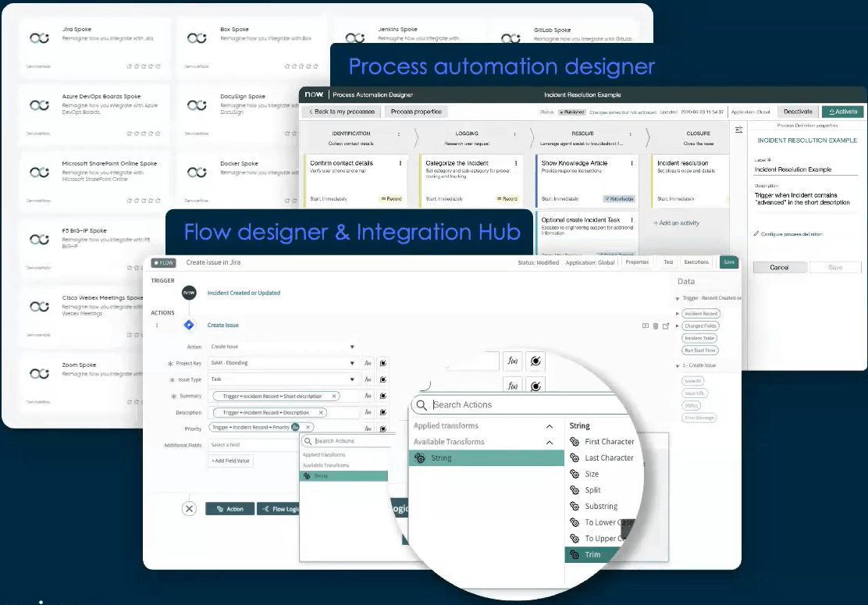Click the round X close icon above Action
Image resolution: width=868 pixels, height=605 pixels.
point(189,509)
